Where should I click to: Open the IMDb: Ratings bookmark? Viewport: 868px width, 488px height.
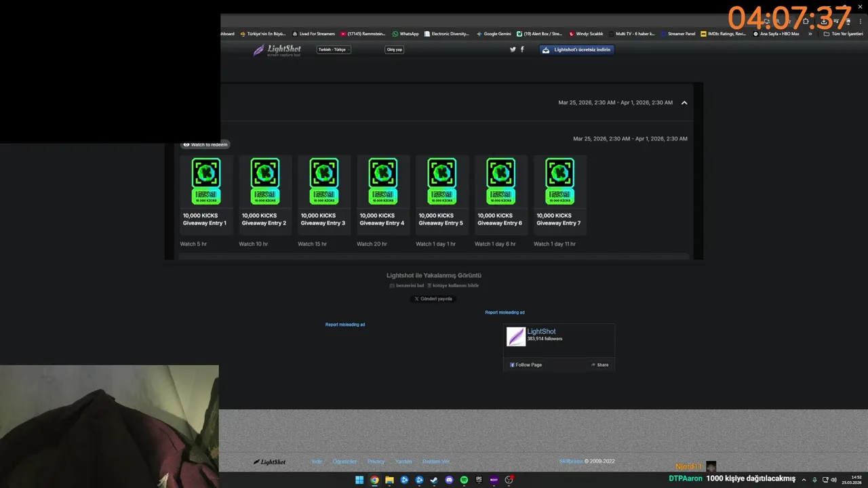coord(724,34)
